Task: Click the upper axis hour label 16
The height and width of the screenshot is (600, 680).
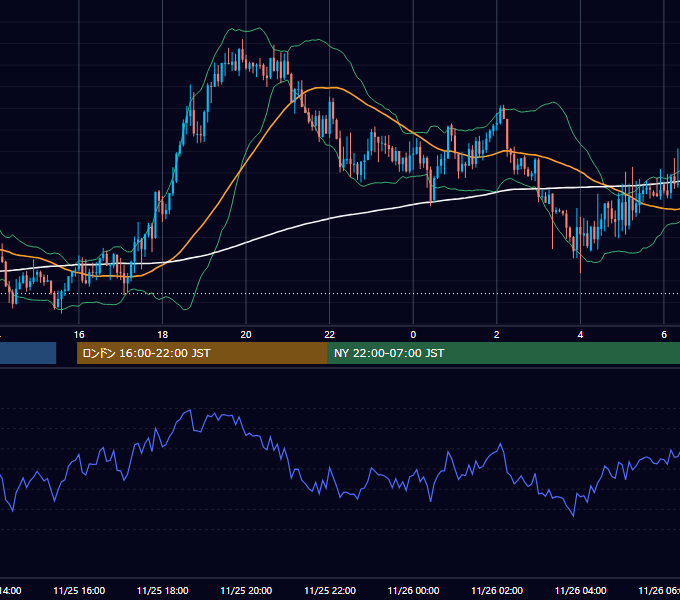Action: (79, 335)
